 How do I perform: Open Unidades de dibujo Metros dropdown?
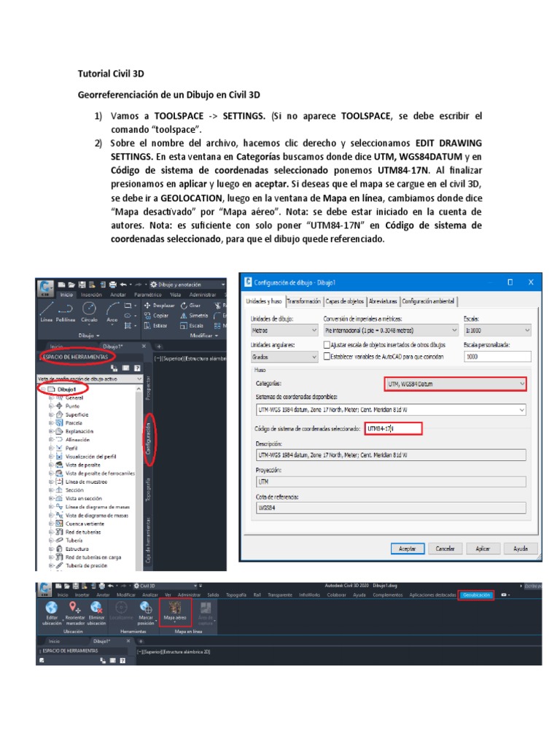point(284,330)
